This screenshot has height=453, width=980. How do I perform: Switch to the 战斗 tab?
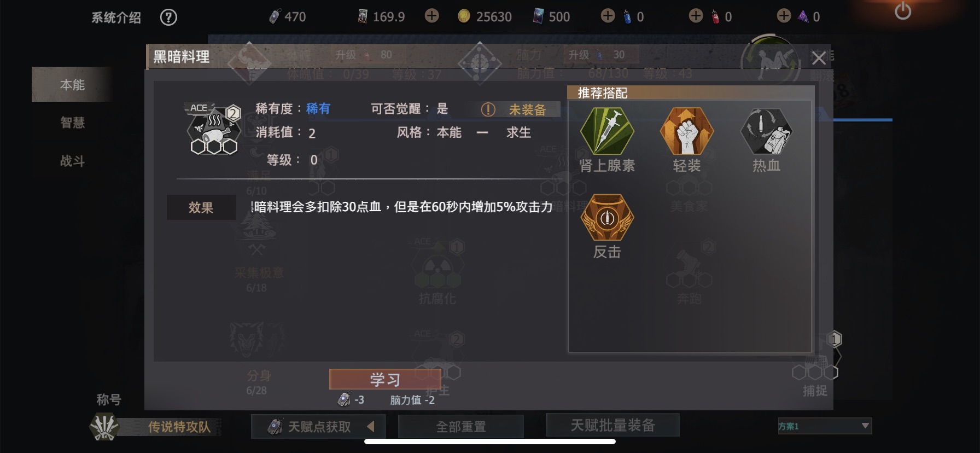click(x=72, y=161)
